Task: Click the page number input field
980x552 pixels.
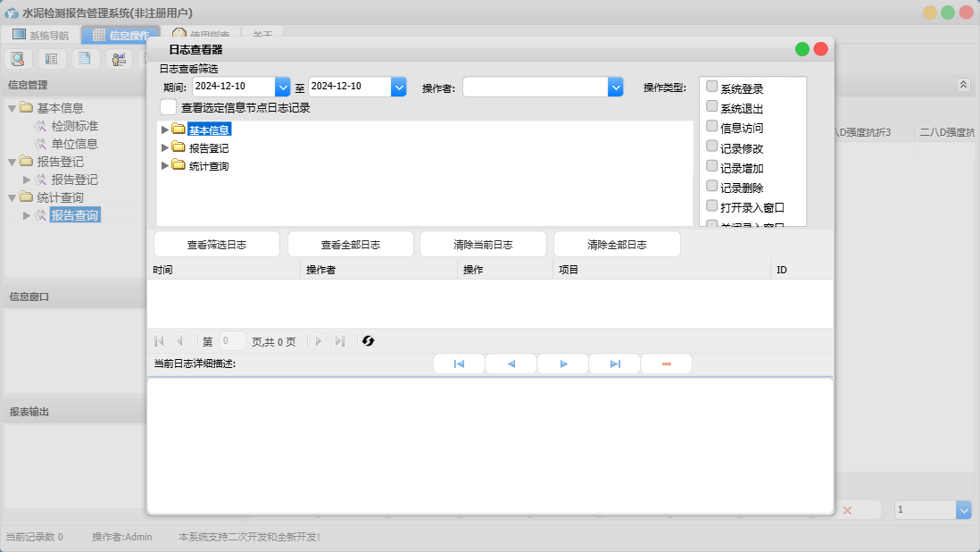Action: pos(232,341)
